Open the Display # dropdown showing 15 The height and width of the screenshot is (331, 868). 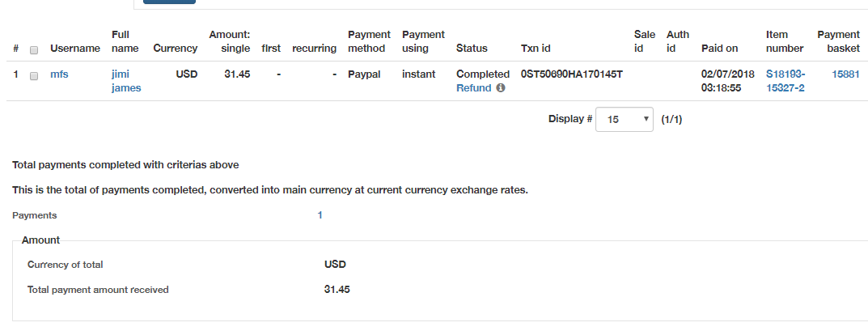(624, 119)
